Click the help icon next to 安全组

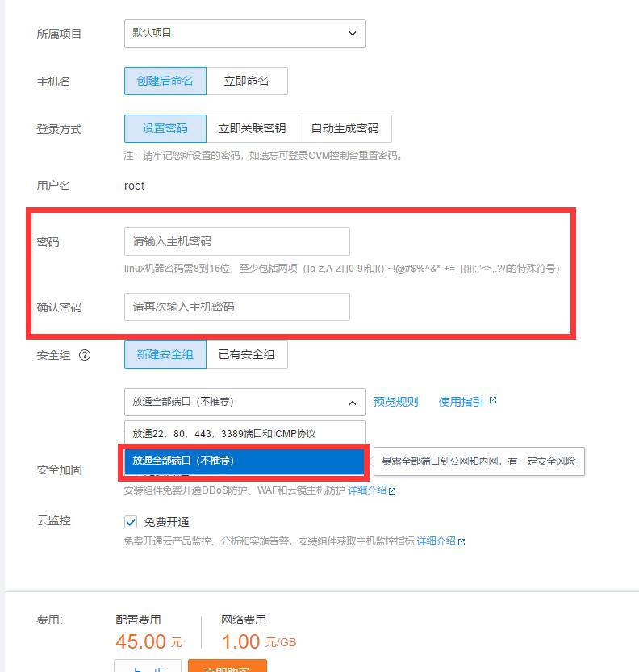(x=85, y=355)
